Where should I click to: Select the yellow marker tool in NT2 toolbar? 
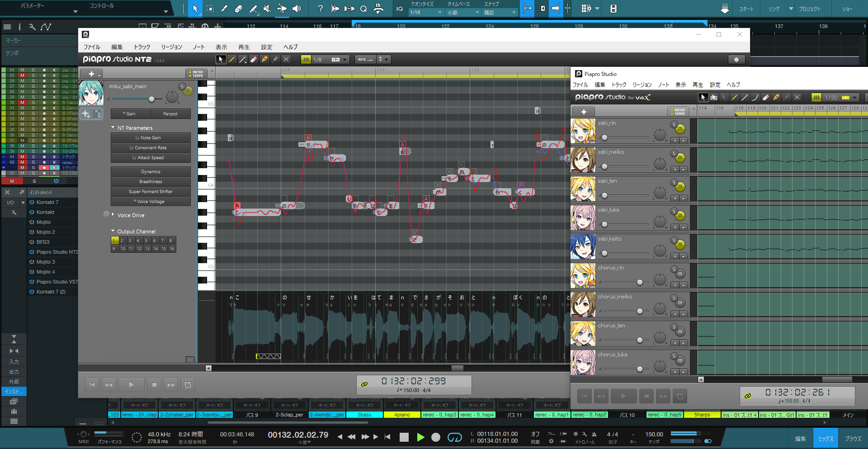click(264, 59)
